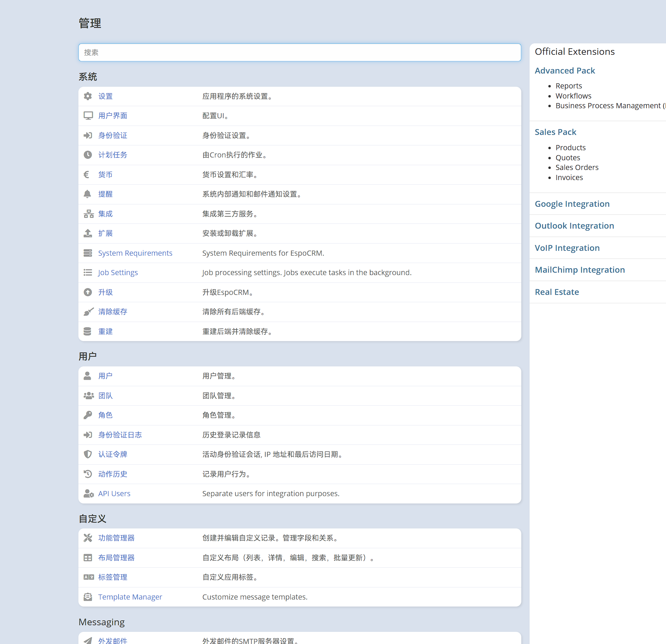Open Template Manager link
Viewport: 666px width, 644px height.
[130, 597]
